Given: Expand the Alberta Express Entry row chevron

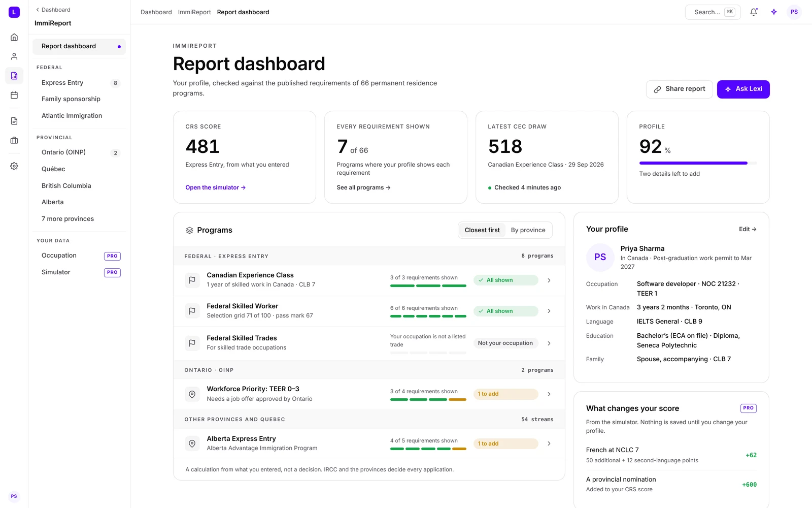Looking at the screenshot, I should coord(549,443).
